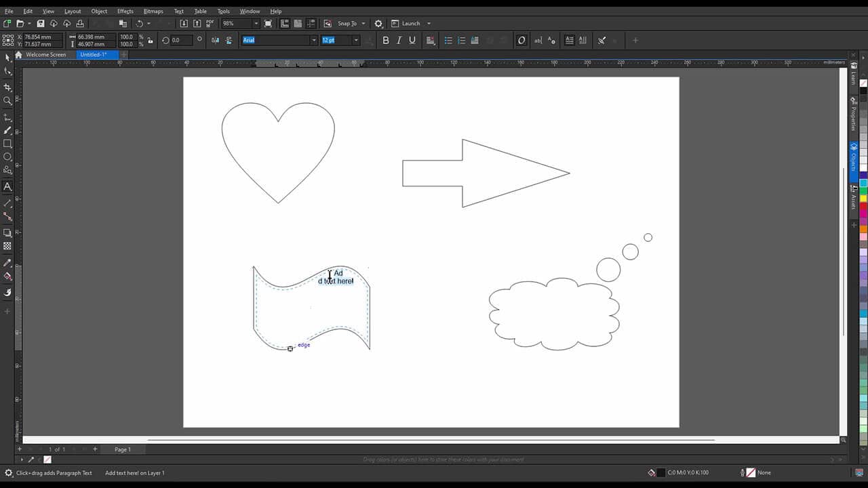
Task: Open the Undo history dropdown arrow
Action: [149, 24]
